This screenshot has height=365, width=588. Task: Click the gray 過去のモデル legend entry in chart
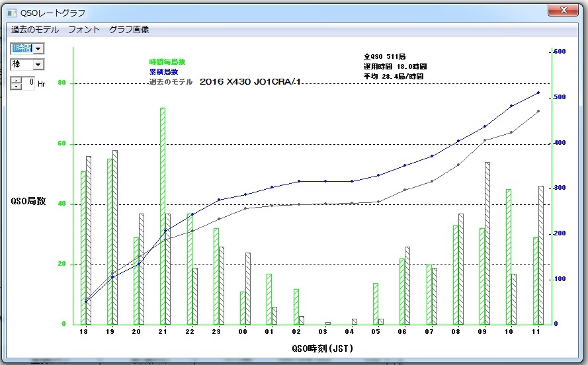click(171, 82)
